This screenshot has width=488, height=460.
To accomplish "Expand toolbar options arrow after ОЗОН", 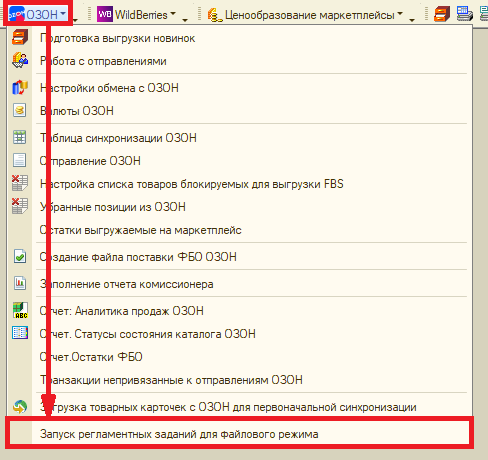I will 75,20.
